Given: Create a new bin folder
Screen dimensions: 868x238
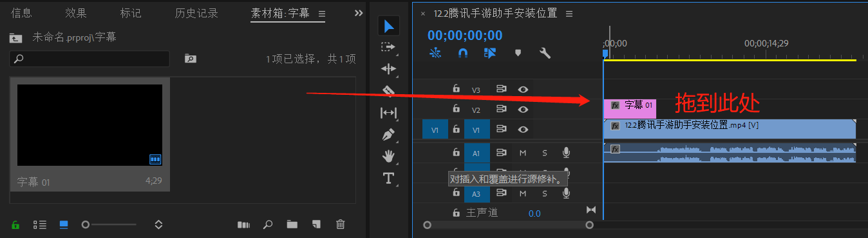Looking at the screenshot, I should 292,224.
